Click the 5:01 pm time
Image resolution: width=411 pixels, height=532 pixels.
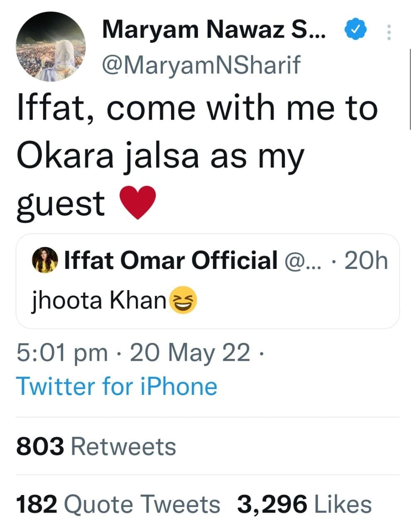(x=62, y=353)
